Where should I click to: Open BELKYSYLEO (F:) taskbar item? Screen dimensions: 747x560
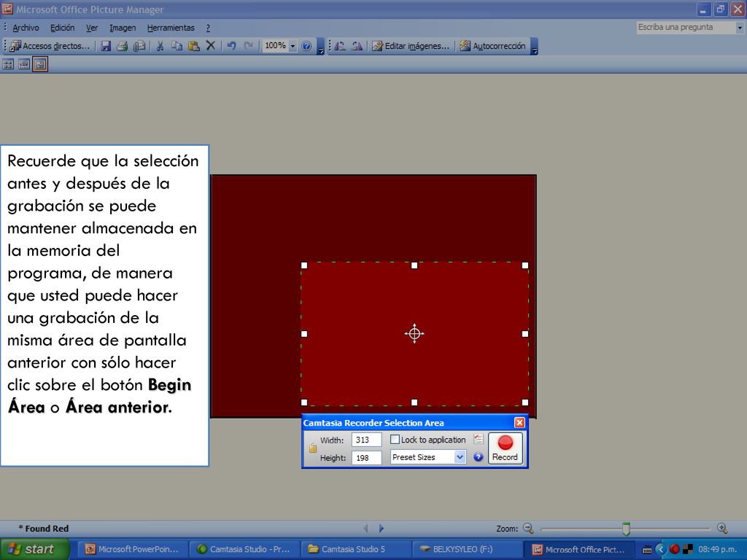tap(467, 549)
